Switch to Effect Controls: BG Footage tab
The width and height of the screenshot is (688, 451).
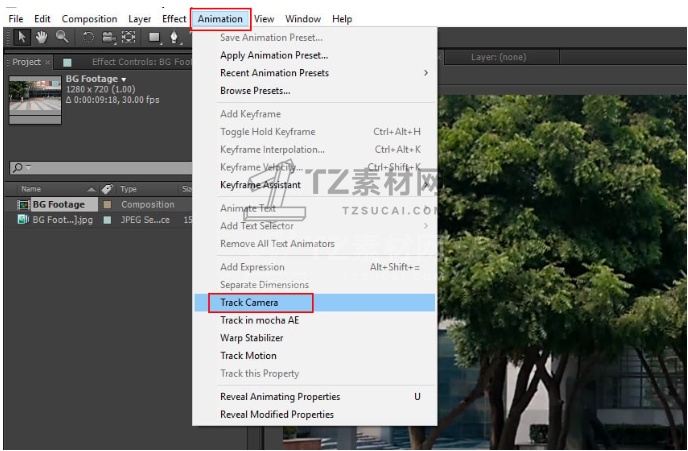point(141,62)
